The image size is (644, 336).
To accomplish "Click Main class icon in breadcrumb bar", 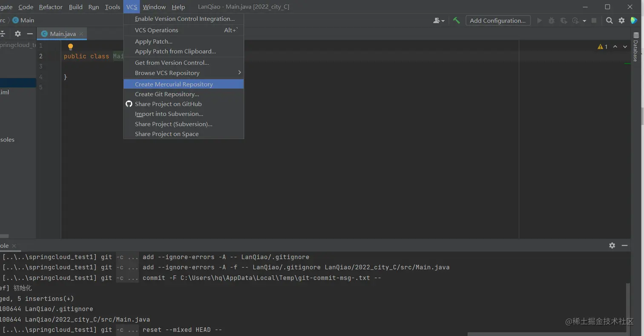I will click(x=16, y=20).
